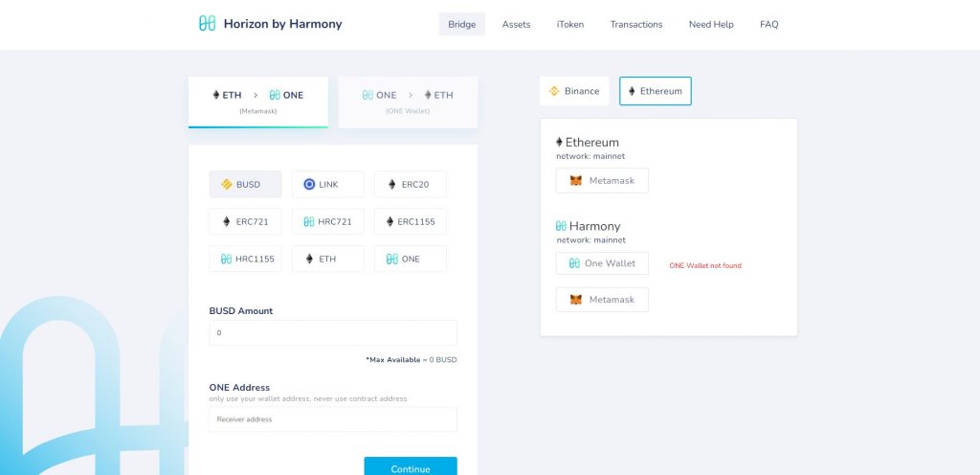Viewport: 980px width, 475px height.
Task: Click the Harmony heading icon in wallet panel
Action: pos(561,226)
